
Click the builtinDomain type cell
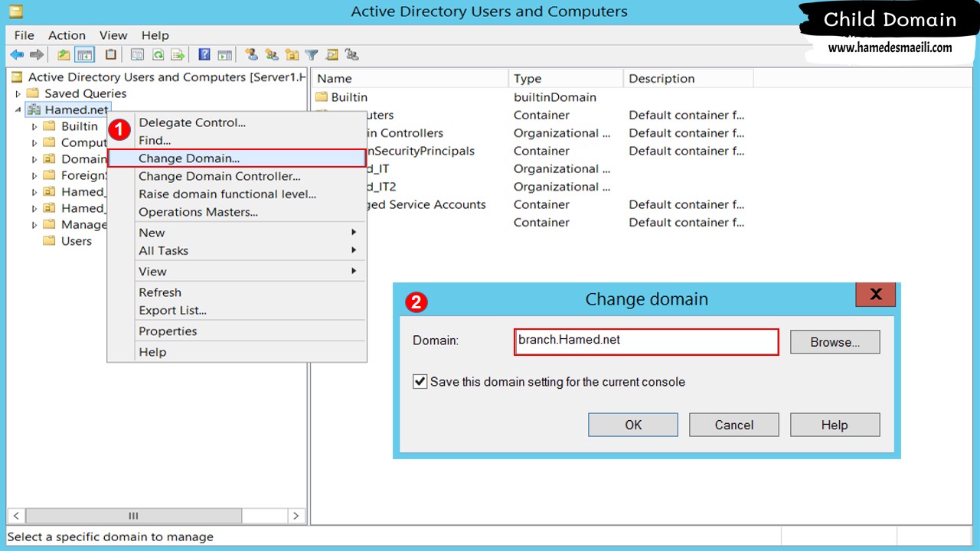click(x=555, y=97)
